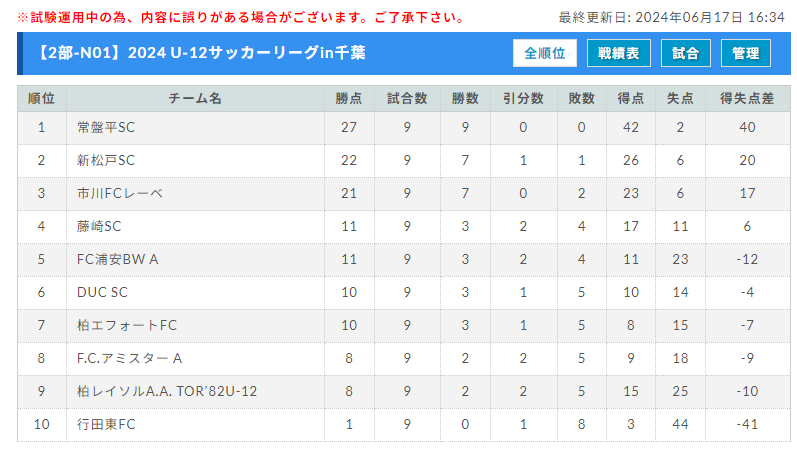Screen dimensions: 797x452
Task: Click the 柏エフォートFC team name
Action: (x=127, y=326)
